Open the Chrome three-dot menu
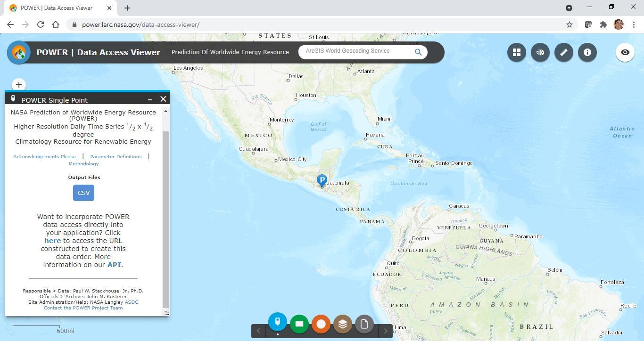The width and height of the screenshot is (644, 341). [634, 24]
